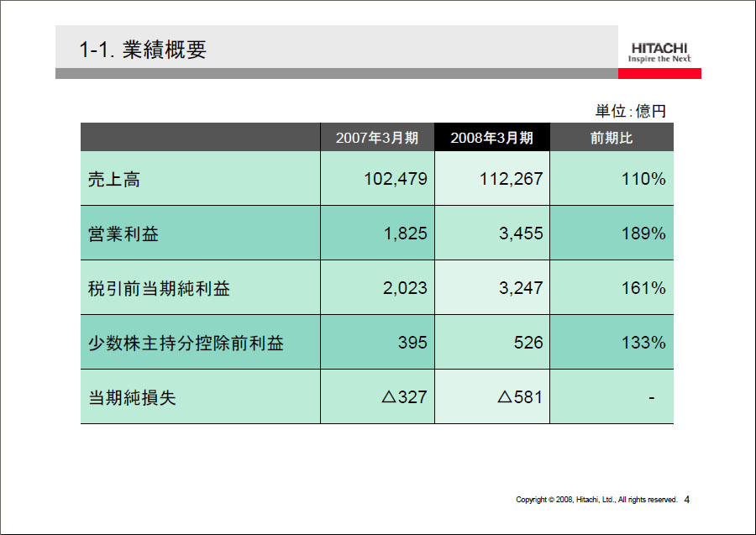The height and width of the screenshot is (535, 756).
Task: Select the 当期純損失 row label
Action: 132,397
